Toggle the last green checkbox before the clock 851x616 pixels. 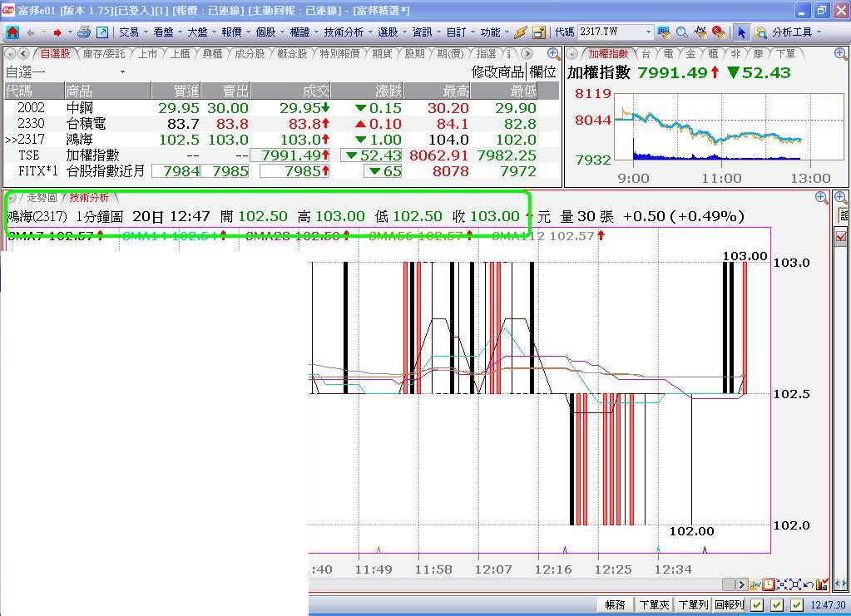pos(796,604)
